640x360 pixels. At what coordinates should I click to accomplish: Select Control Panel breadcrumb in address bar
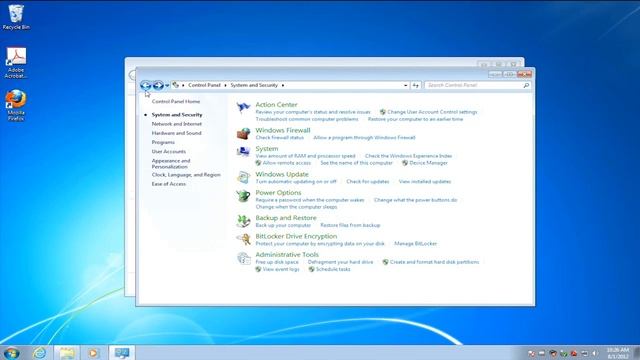(204, 85)
